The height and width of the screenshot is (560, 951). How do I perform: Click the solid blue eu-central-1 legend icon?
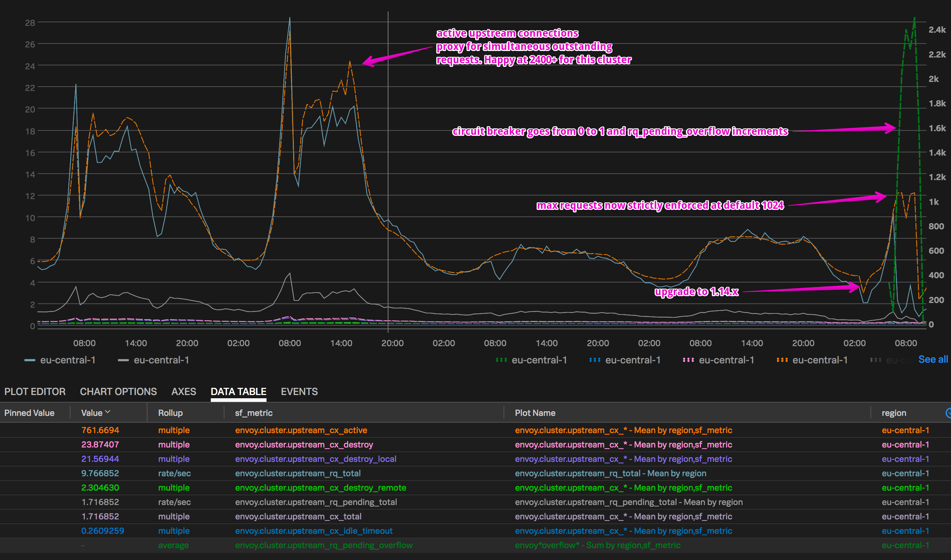tap(29, 360)
